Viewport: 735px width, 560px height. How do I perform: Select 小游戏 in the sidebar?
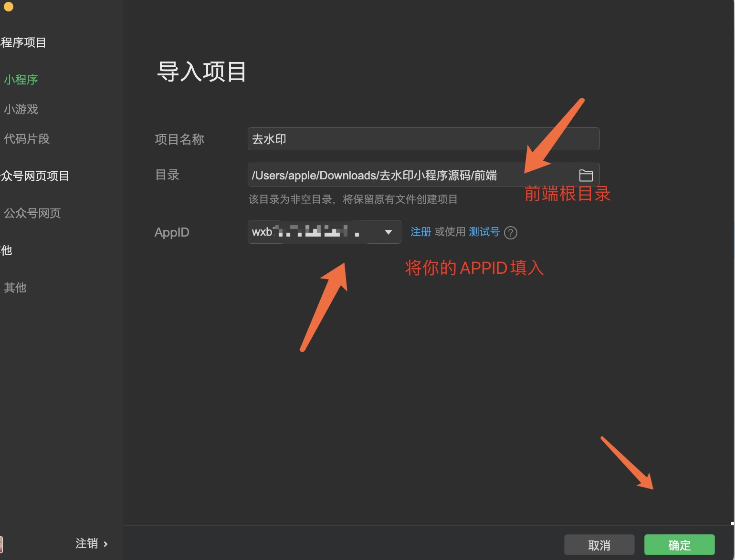21,109
